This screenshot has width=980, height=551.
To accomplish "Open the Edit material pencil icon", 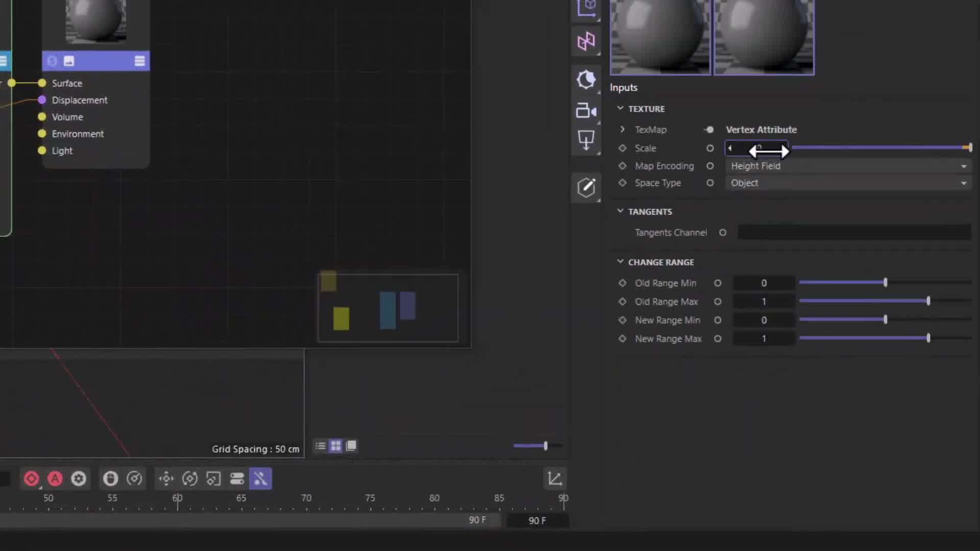I will [x=586, y=187].
